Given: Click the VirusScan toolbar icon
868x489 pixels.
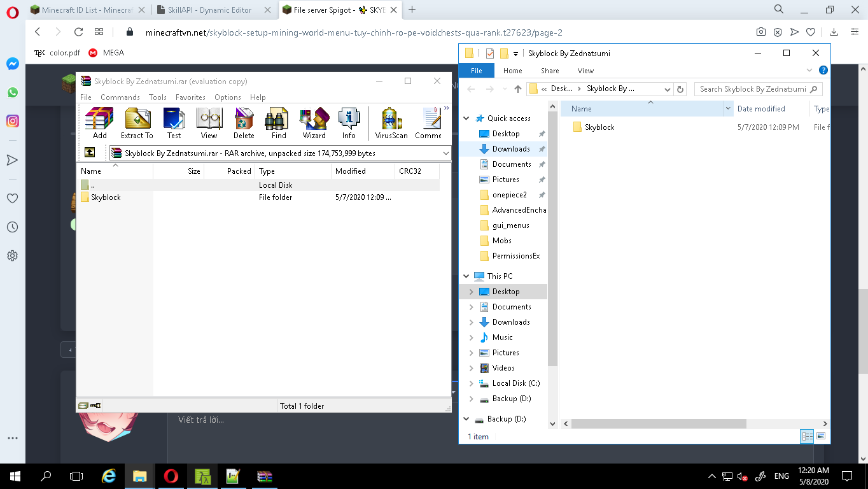Looking at the screenshot, I should [x=391, y=123].
